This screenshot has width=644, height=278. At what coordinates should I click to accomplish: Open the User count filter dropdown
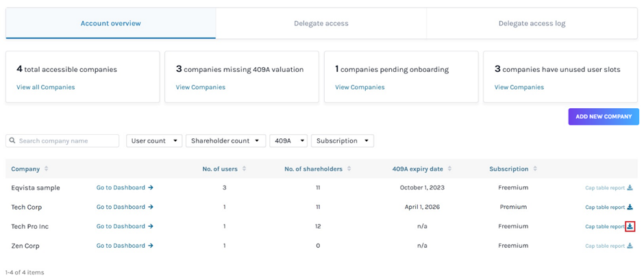153,141
